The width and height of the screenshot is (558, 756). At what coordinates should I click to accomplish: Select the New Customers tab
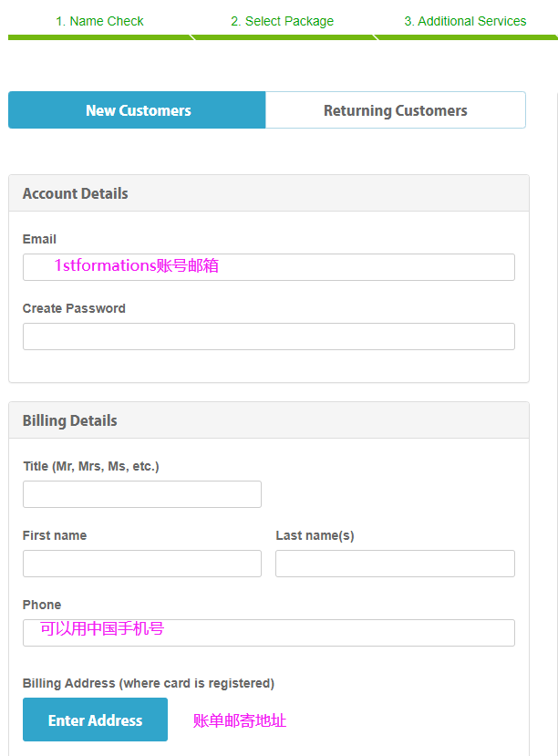137,109
